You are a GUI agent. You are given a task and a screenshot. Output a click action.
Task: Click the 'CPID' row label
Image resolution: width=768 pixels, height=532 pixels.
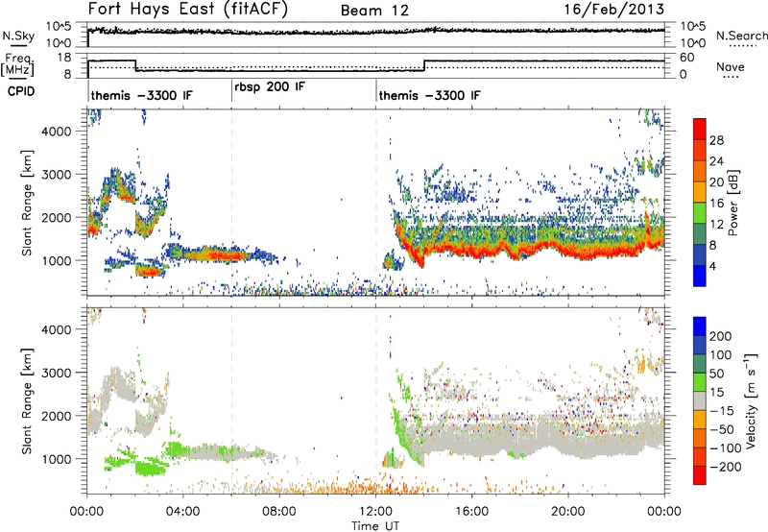[x=21, y=91]
